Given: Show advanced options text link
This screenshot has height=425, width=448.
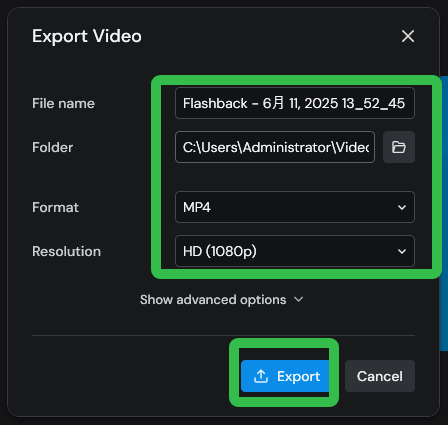Looking at the screenshot, I should (x=213, y=300).
